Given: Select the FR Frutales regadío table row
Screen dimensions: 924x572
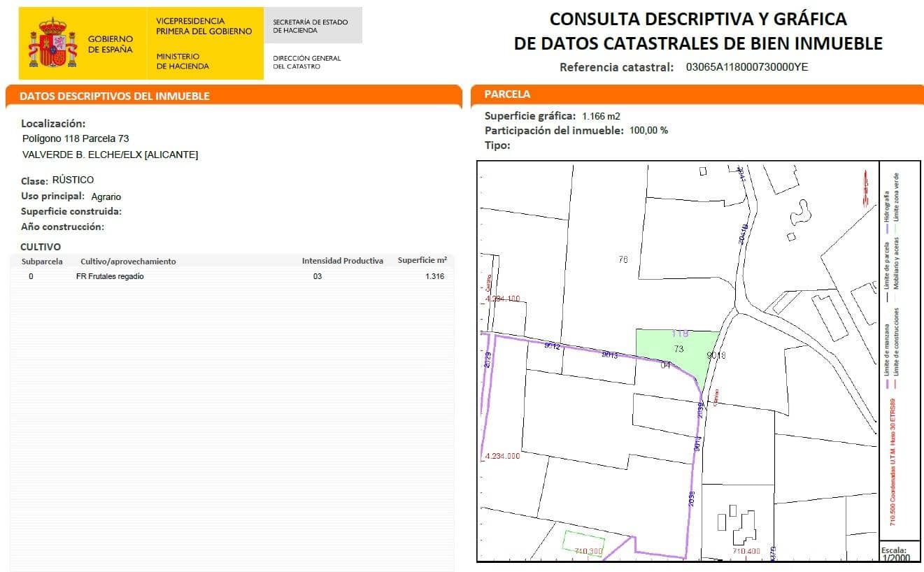Looking at the screenshot, I should coord(231,276).
